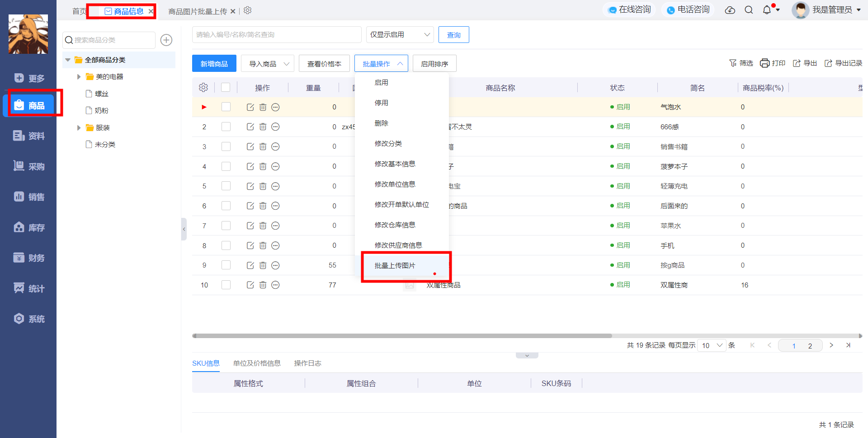Check the first highlighted row checkbox
868x438 pixels.
pyautogui.click(x=226, y=107)
